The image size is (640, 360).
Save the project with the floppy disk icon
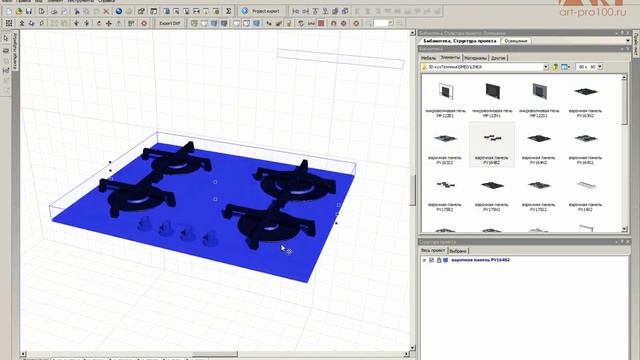coord(29,11)
